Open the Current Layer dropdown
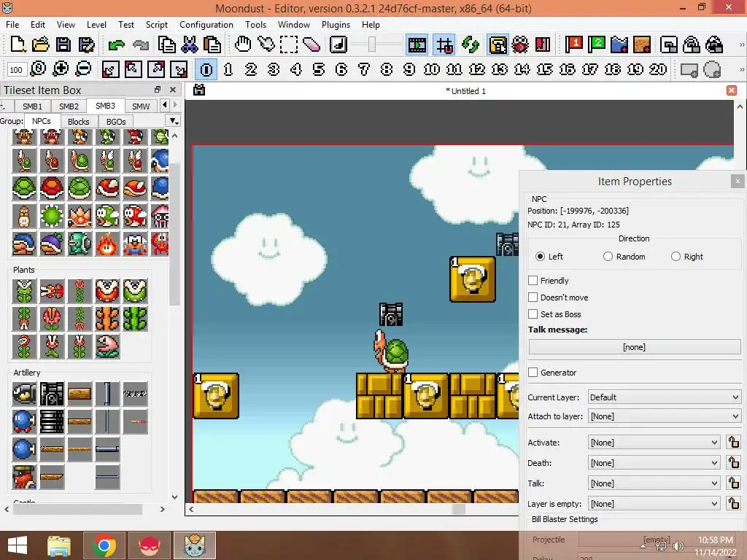This screenshot has width=747, height=560. click(665, 397)
